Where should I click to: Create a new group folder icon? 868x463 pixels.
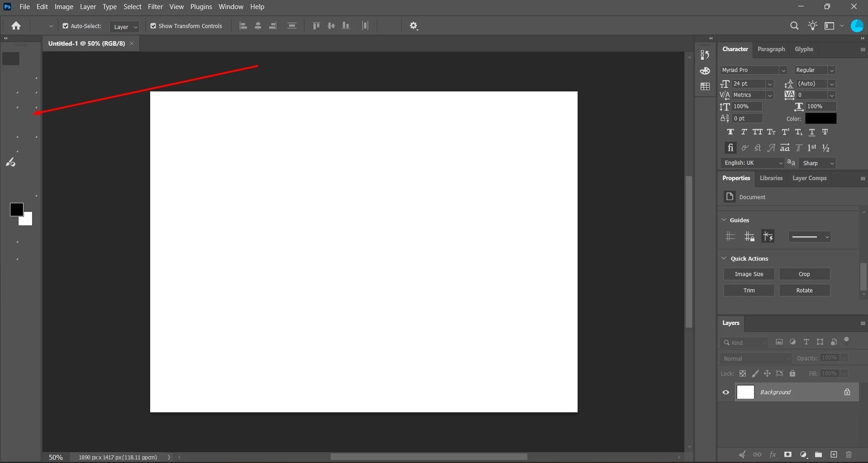818,454
